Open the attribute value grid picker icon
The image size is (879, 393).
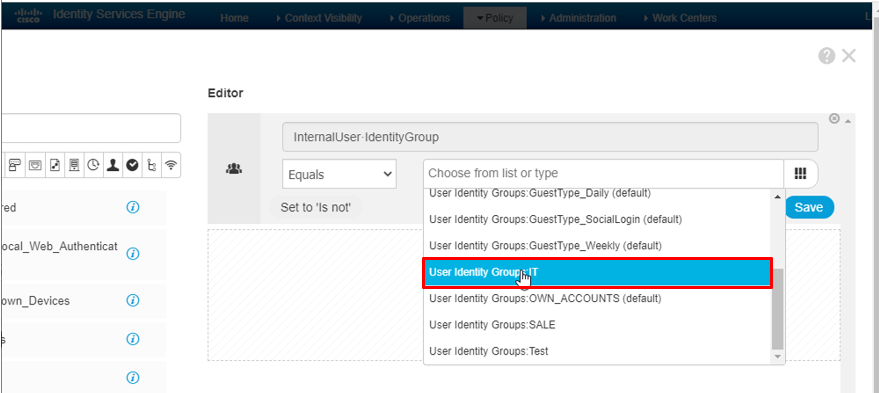click(x=801, y=173)
